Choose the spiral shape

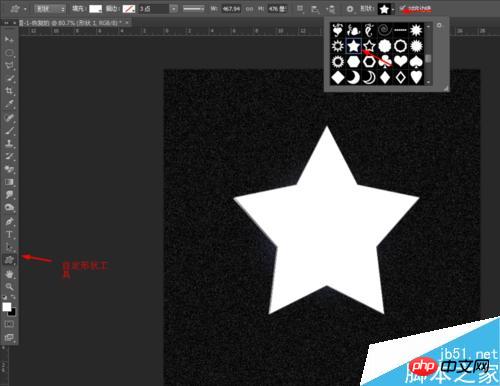tap(385, 30)
